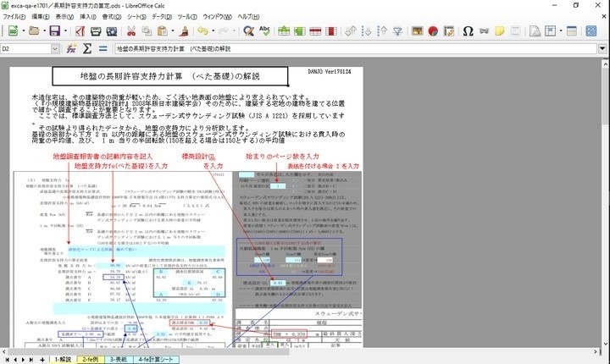The width and height of the screenshot is (610, 364).
Task: Save the document with the floppy icon
Action: coord(55,30)
